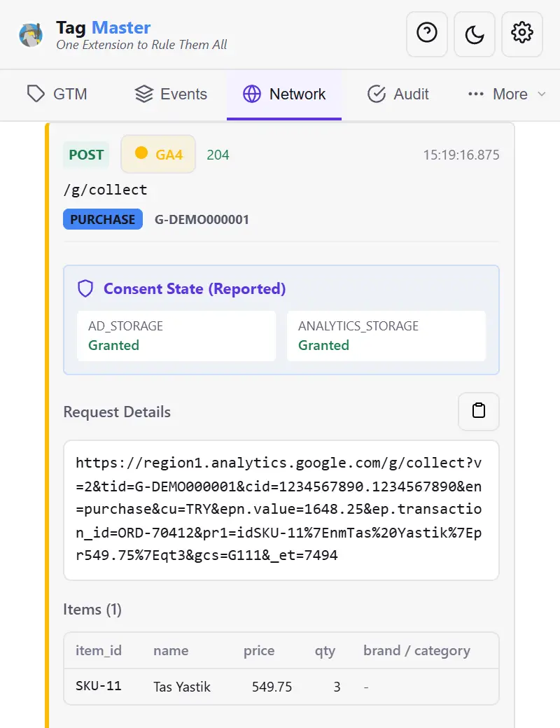This screenshot has height=728, width=560.
Task: Click the item_id column header
Action: pos(99,650)
